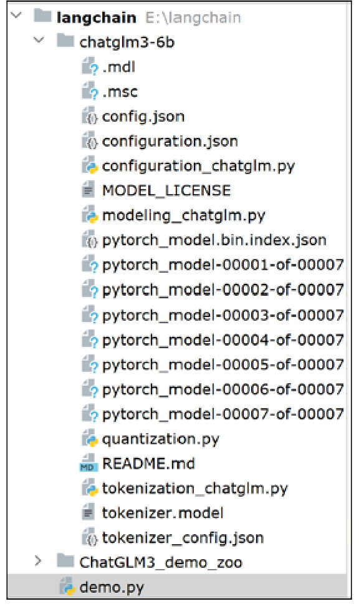Click the JSON icon next to config.json
Image resolution: width=364 pixels, height=614 pixels.
pos(90,116)
